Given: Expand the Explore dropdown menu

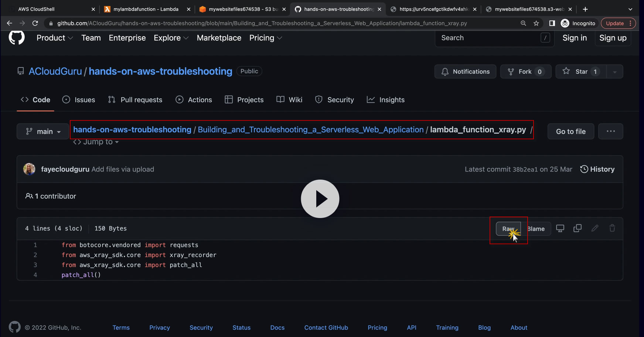Looking at the screenshot, I should coord(171,38).
